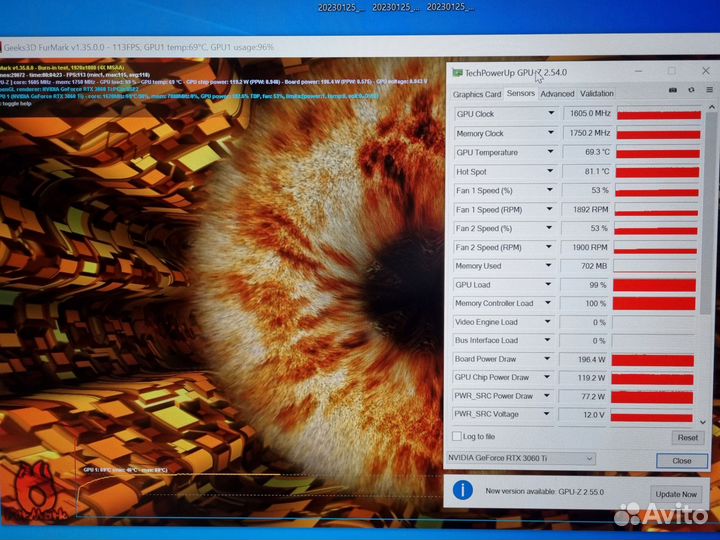Click the Update Now button
The height and width of the screenshot is (540, 720).
click(x=676, y=494)
